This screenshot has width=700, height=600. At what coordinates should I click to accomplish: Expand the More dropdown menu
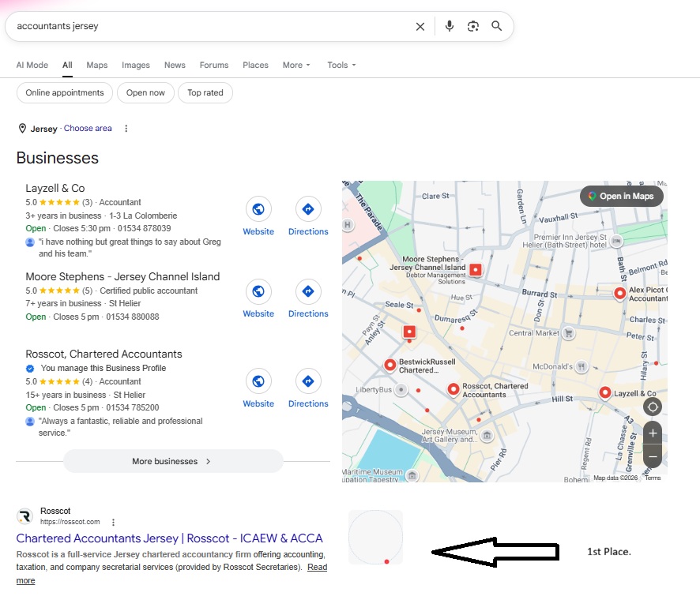296,65
